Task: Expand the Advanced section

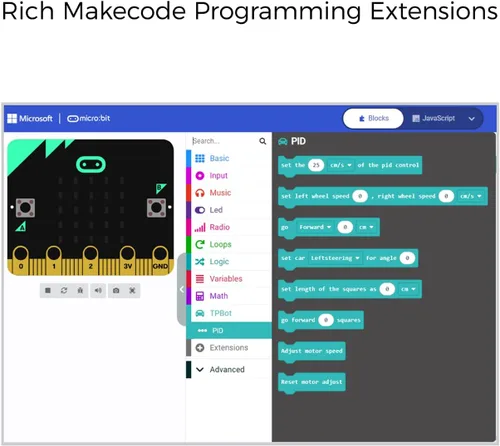Action: [x=228, y=369]
